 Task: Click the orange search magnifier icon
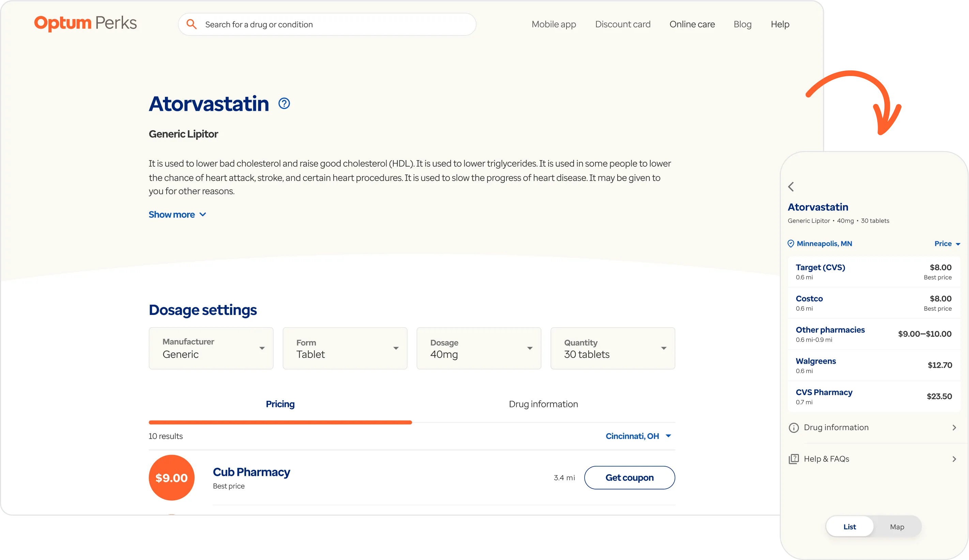click(x=192, y=24)
